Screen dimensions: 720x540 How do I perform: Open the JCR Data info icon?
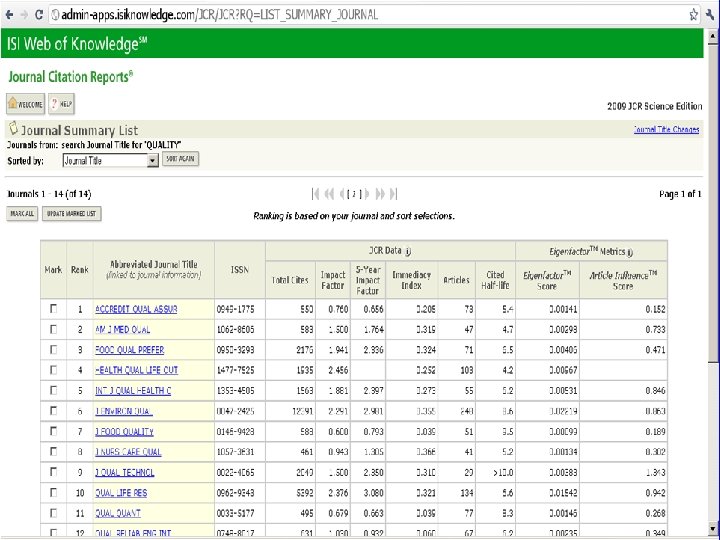pos(408,251)
